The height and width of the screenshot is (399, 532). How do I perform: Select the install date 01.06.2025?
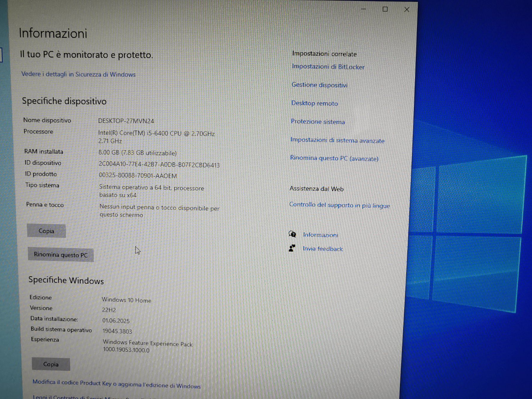(x=116, y=320)
